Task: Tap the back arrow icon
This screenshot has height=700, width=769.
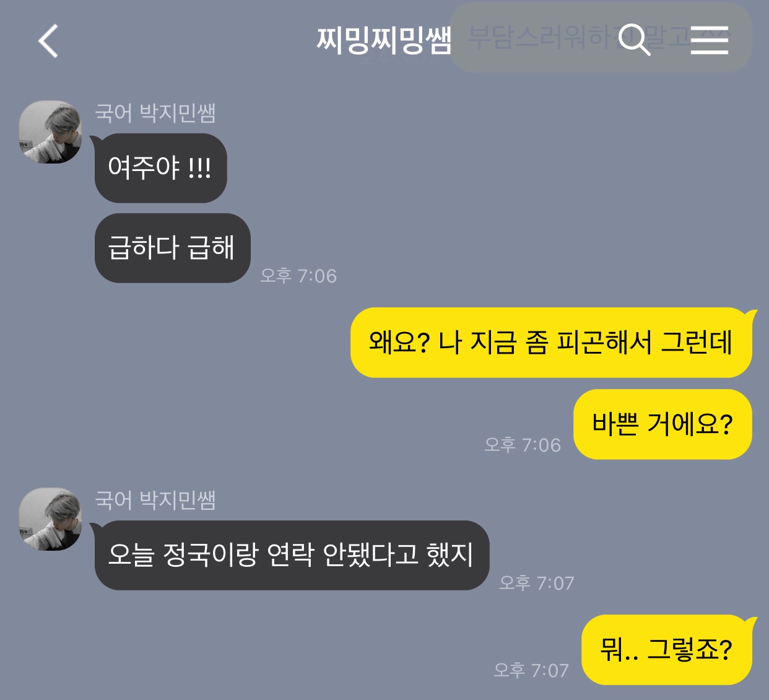Action: (x=48, y=41)
